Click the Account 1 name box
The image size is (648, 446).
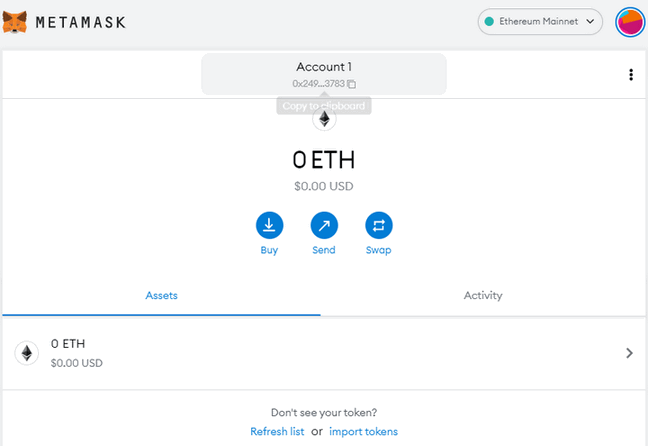pyautogui.click(x=324, y=74)
